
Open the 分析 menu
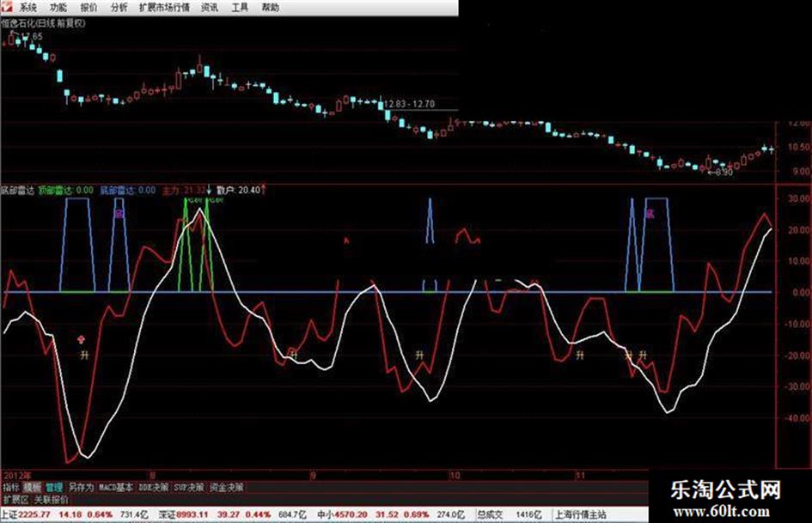click(119, 7)
